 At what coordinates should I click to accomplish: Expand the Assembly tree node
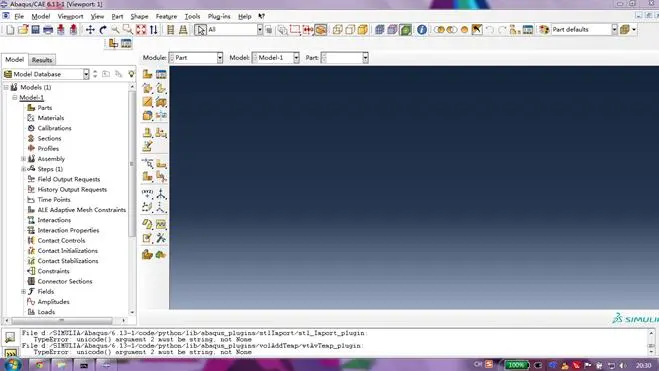pos(24,159)
